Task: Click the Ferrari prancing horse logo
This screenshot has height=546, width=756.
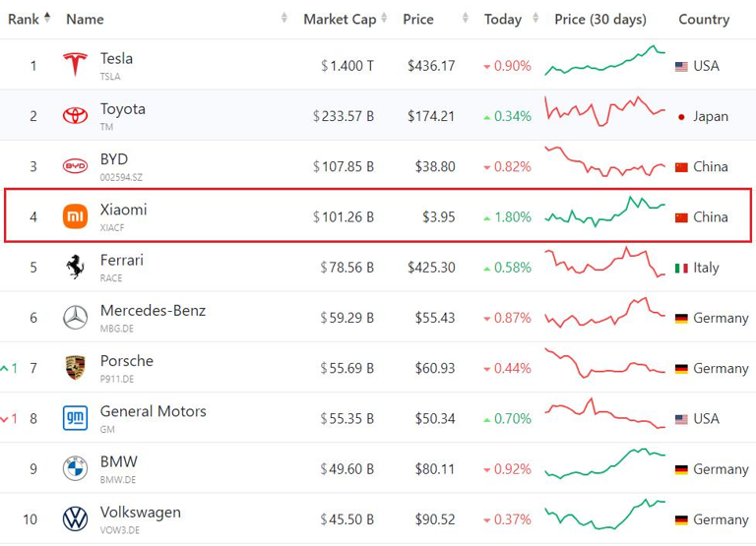Action: (75, 267)
